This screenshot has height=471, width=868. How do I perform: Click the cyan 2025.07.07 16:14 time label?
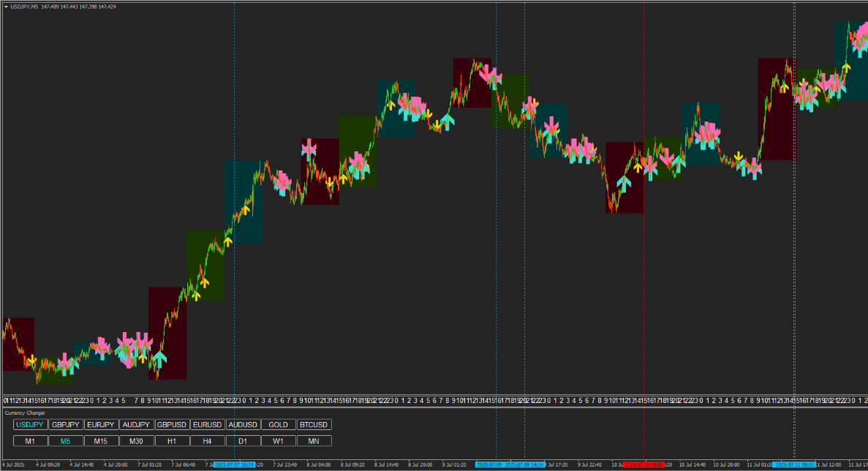pyautogui.click(x=234, y=465)
